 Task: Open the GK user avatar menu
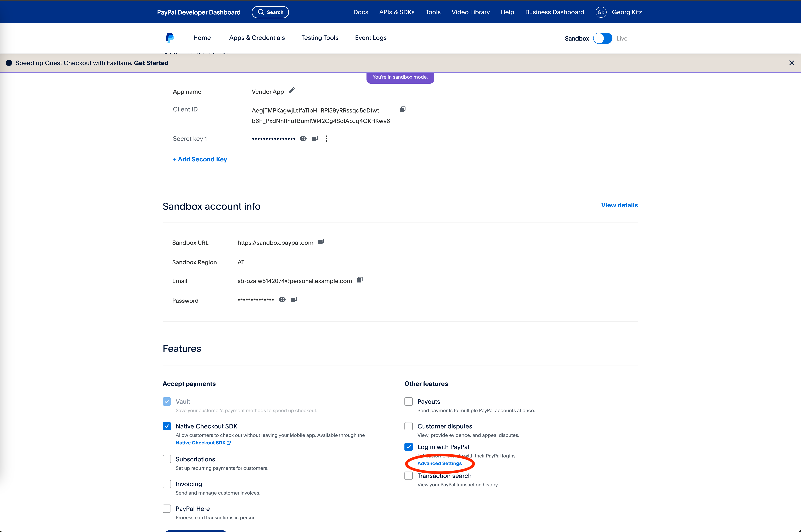(601, 12)
